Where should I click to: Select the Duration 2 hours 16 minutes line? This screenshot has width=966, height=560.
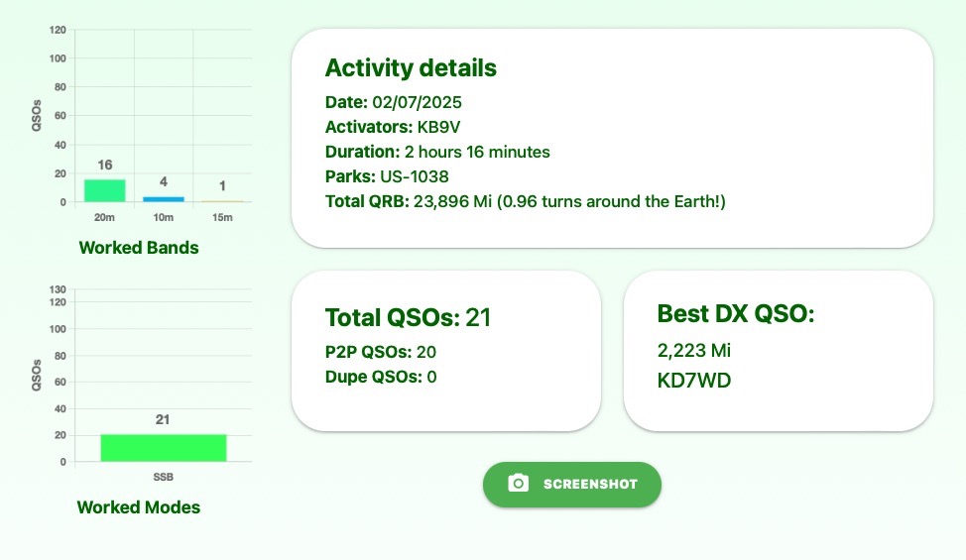point(437,152)
